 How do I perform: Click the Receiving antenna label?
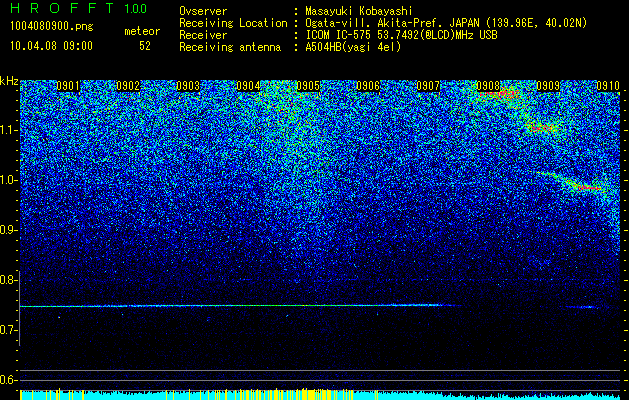pyautogui.click(x=230, y=47)
